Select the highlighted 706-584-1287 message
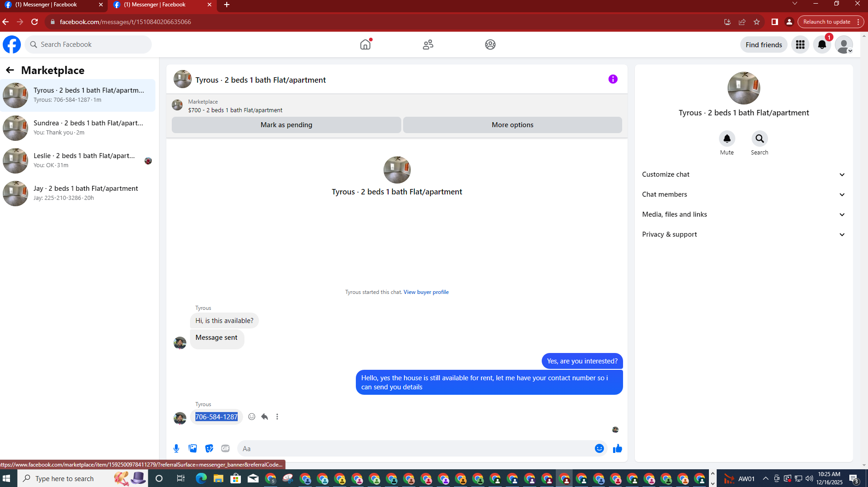The image size is (868, 487). coord(216,417)
